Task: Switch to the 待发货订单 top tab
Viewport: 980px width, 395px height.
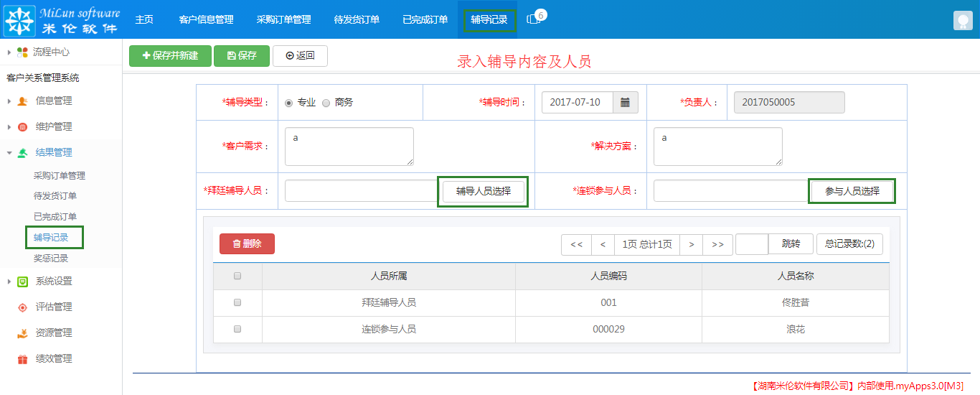Action: pyautogui.click(x=357, y=19)
